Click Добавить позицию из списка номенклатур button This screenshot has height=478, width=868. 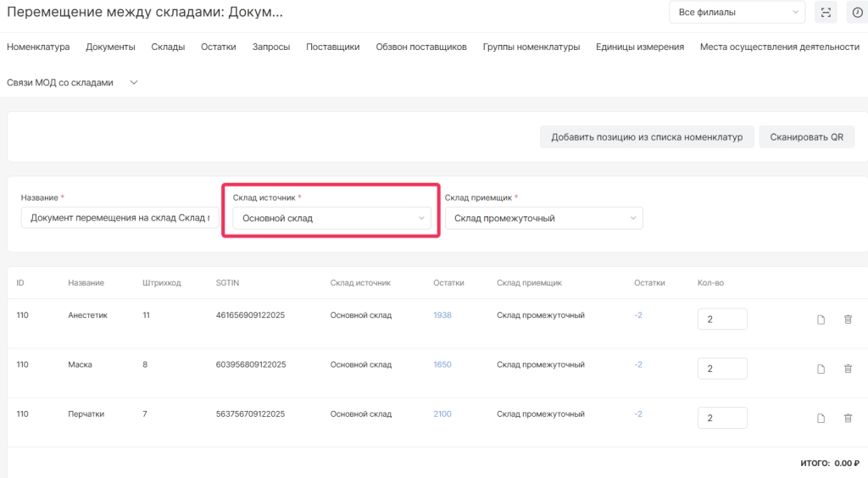[x=646, y=137]
